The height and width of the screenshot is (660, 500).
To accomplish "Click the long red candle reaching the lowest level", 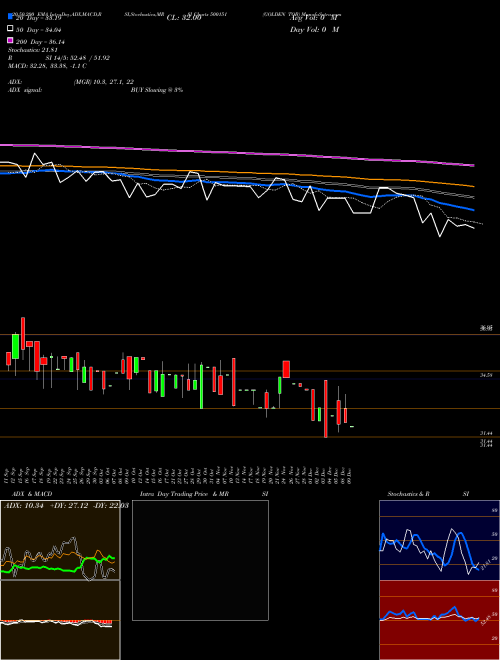I will [x=326, y=409].
